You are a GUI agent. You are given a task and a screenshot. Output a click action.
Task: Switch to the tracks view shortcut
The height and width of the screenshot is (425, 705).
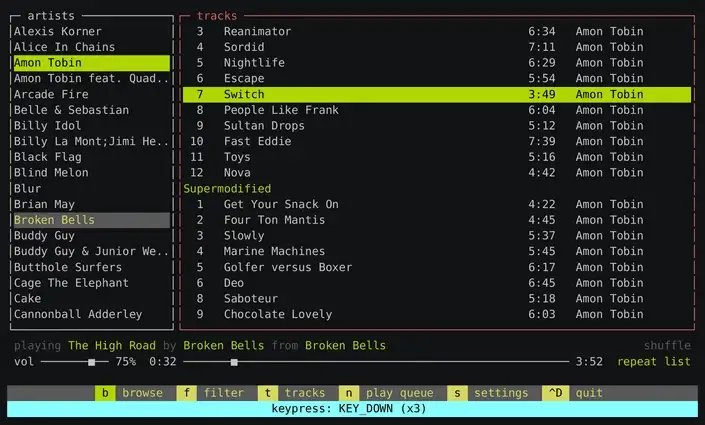pyautogui.click(x=292, y=393)
